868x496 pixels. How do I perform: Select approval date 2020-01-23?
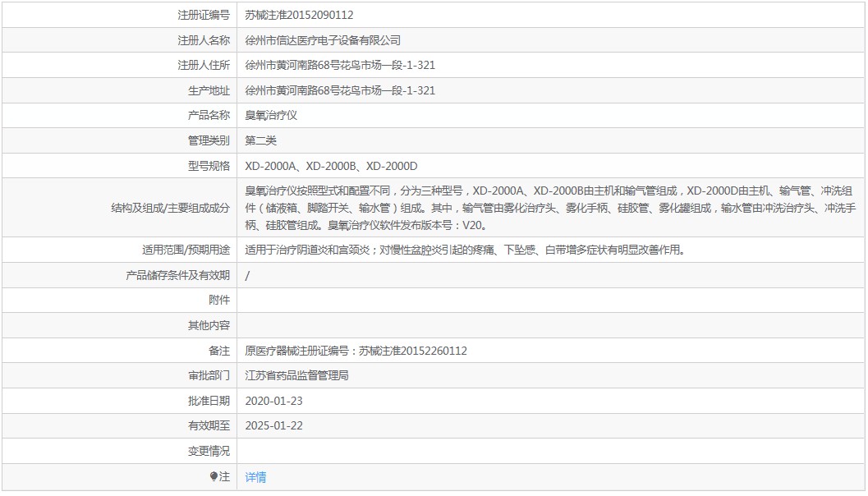(273, 401)
